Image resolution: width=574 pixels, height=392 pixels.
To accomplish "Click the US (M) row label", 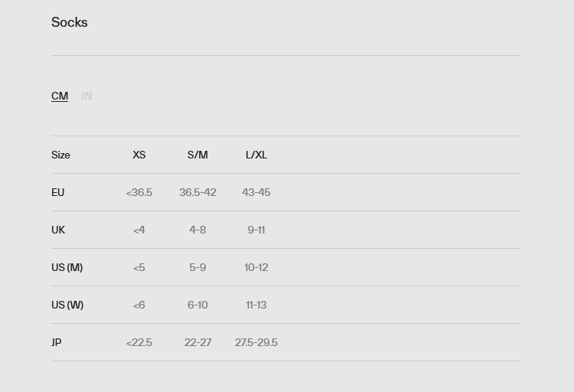I will point(67,267).
